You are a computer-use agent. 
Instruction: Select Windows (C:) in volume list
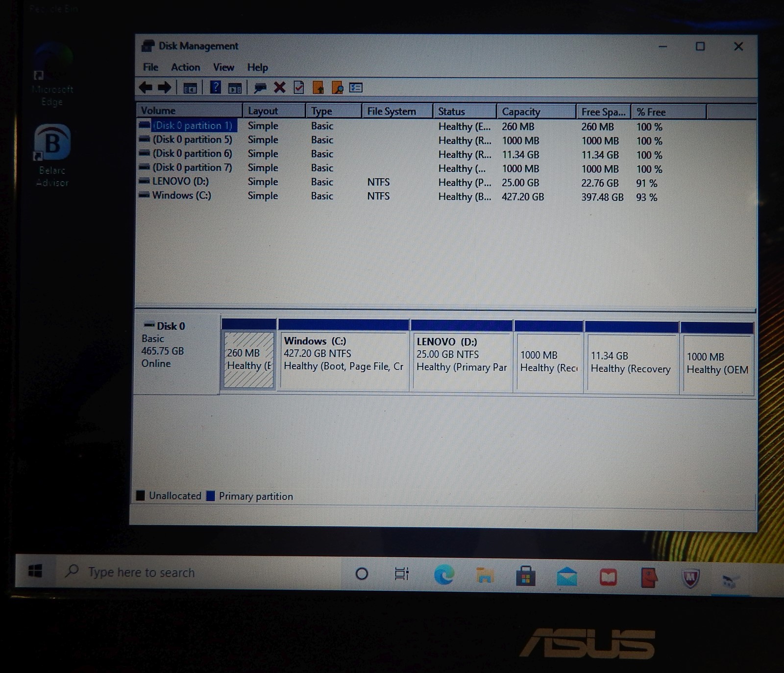(181, 195)
